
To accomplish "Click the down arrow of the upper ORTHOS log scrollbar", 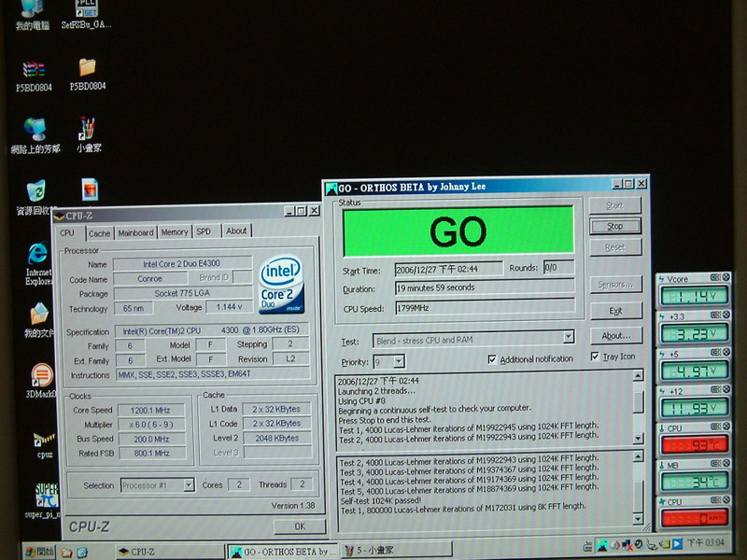I will coord(638,438).
